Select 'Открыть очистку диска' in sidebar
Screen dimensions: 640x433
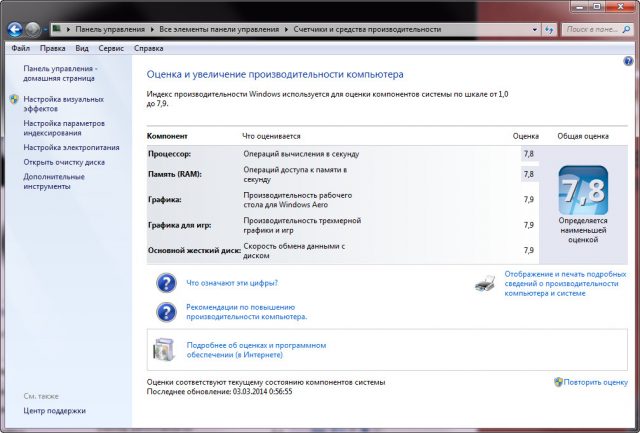64,162
